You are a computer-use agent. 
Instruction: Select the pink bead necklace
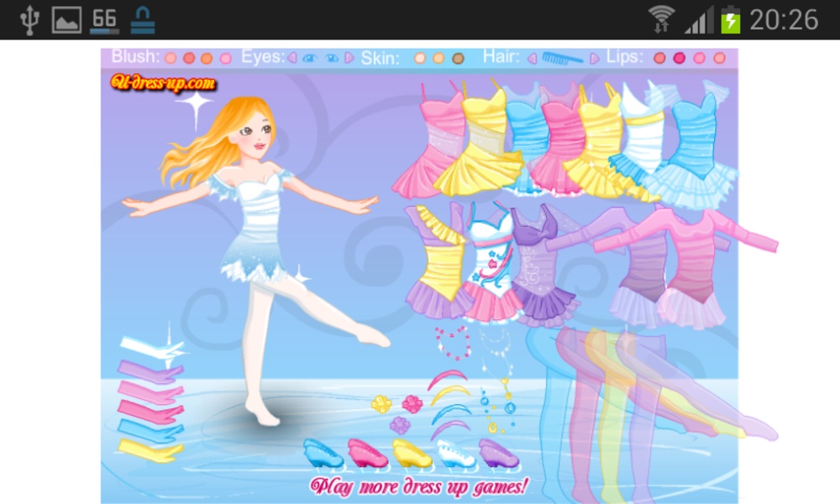coord(454,344)
